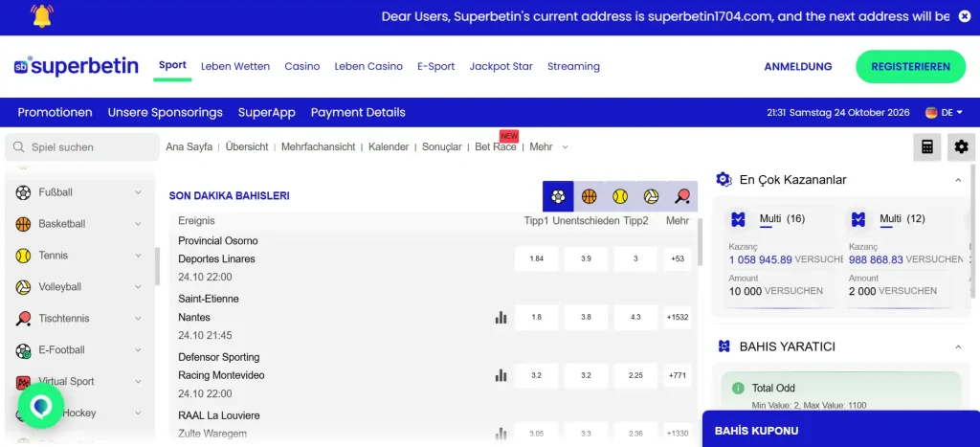This screenshot has width=980, height=447.
Task: Select Tipp1 odd 1.84 for Provincial Osorno
Action: click(536, 258)
